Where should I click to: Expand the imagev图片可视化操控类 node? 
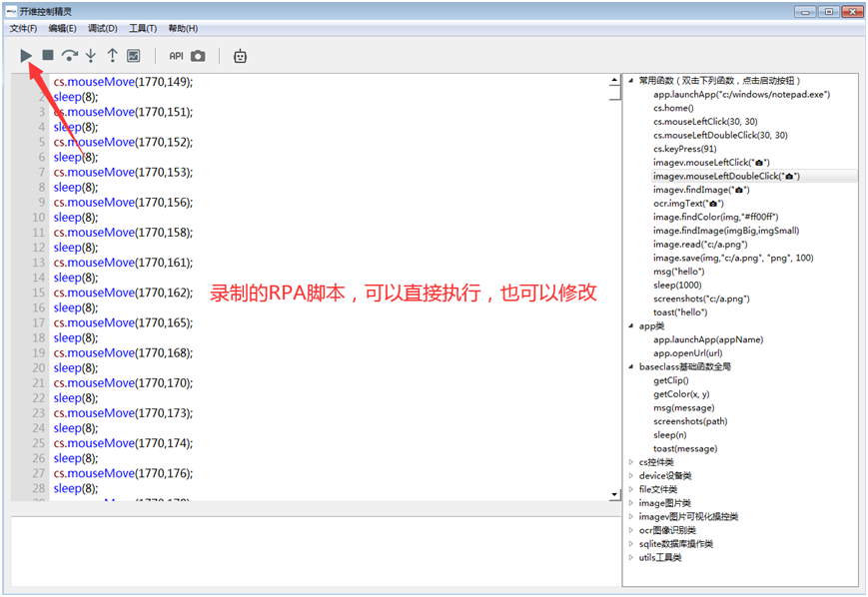coord(631,517)
